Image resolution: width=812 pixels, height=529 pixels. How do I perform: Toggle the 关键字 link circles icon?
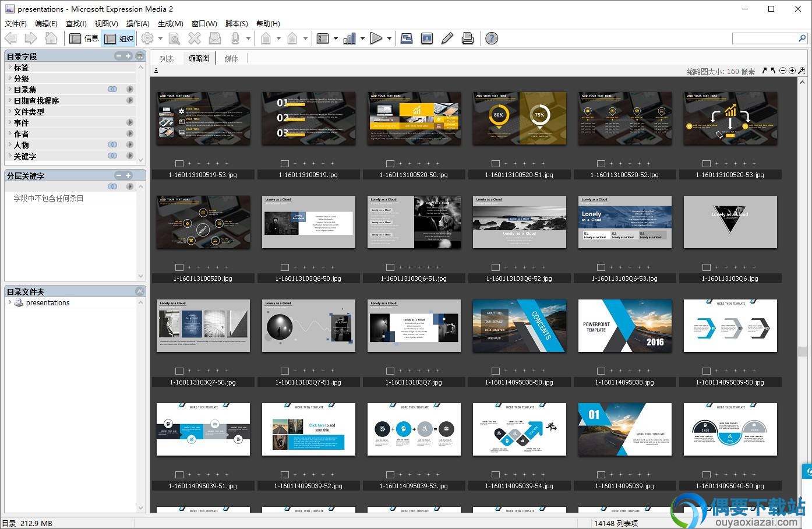112,156
